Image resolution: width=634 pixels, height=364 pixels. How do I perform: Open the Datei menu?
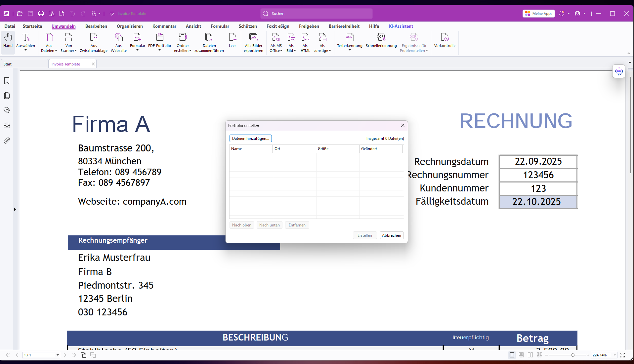coord(10,26)
